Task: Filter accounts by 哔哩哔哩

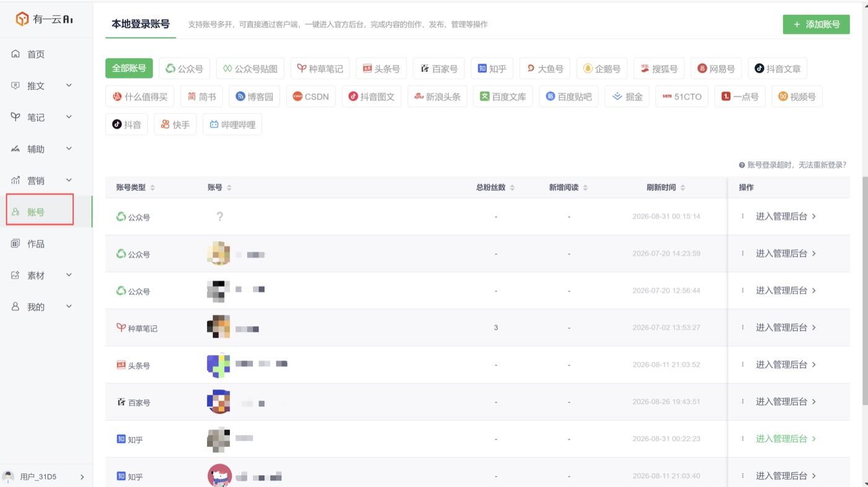Action: coord(232,125)
